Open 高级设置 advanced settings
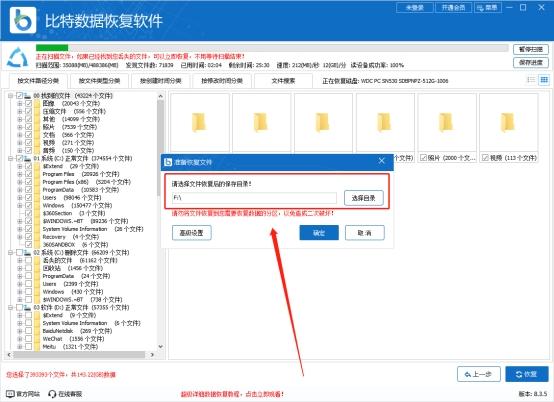 coord(191,233)
